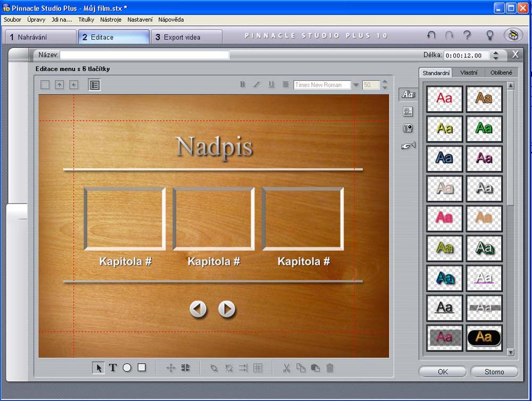Open the backgrounds browser icon

pyautogui.click(x=408, y=111)
